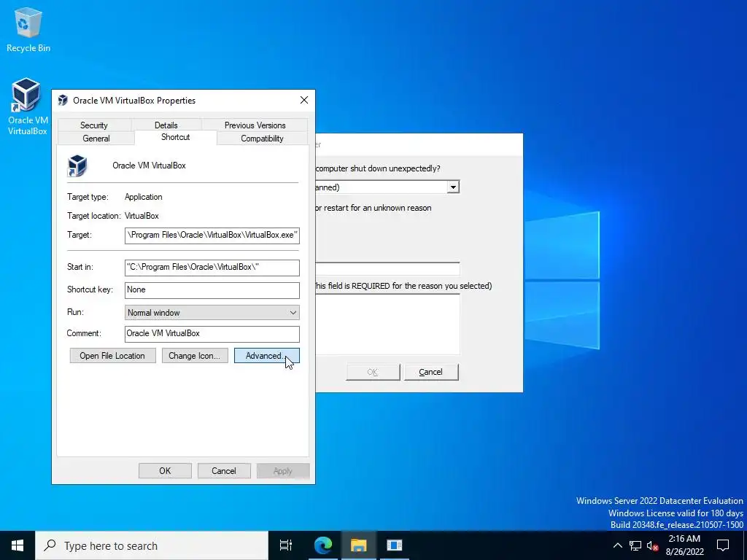The height and width of the screenshot is (560, 747).
Task: Open Task View from the taskbar
Action: tap(286, 545)
